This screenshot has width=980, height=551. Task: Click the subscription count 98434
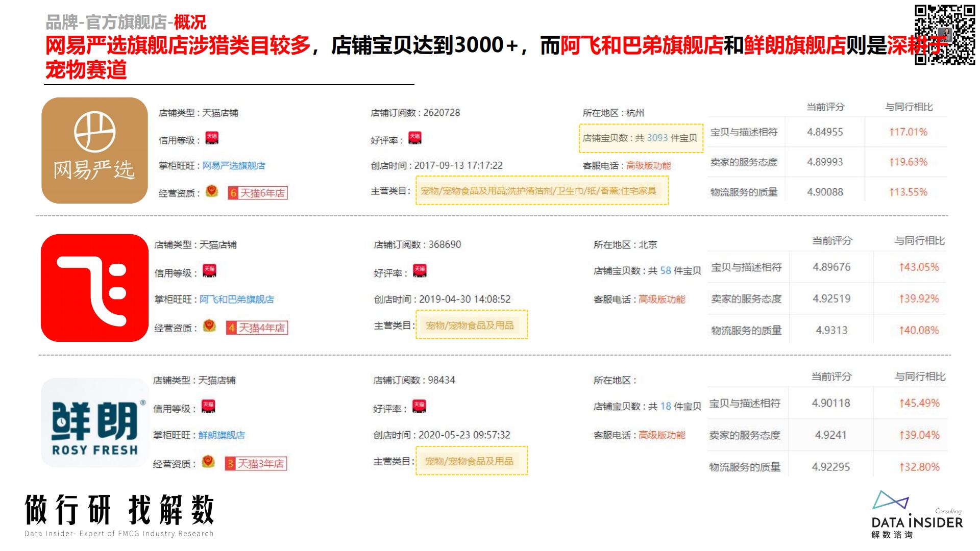click(442, 380)
